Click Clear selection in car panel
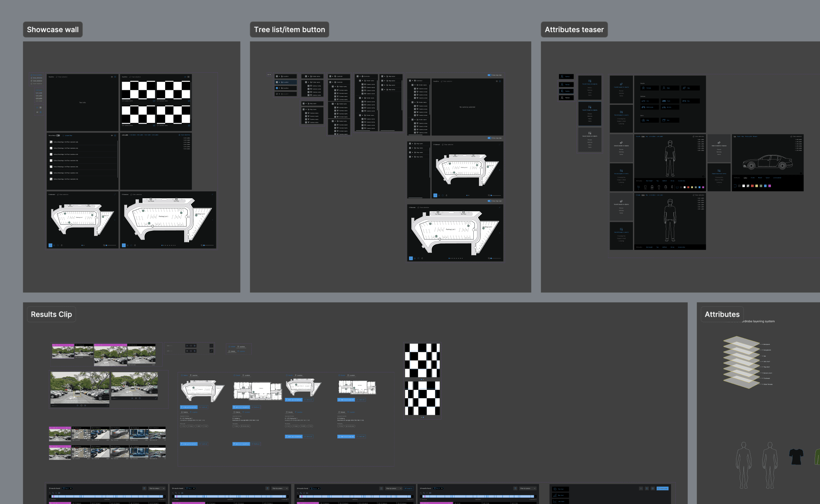820x504 pixels. [796, 136]
